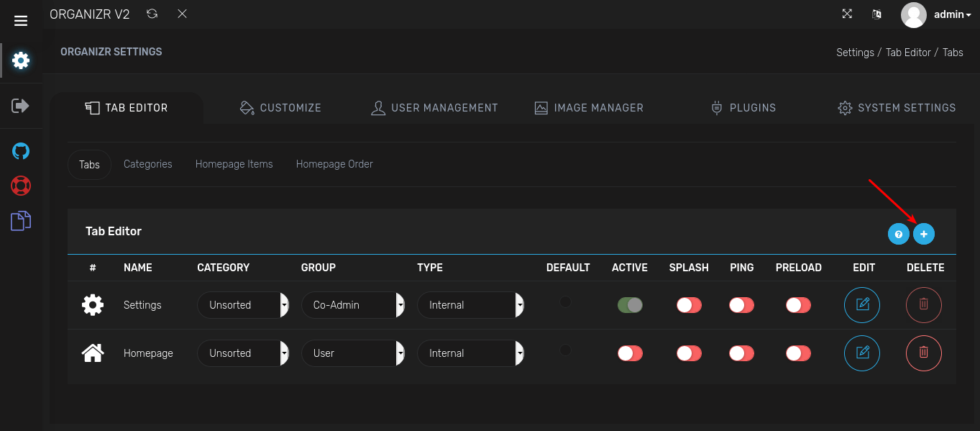Select Default radio button for Homepage
The image size is (980, 431).
[566, 350]
